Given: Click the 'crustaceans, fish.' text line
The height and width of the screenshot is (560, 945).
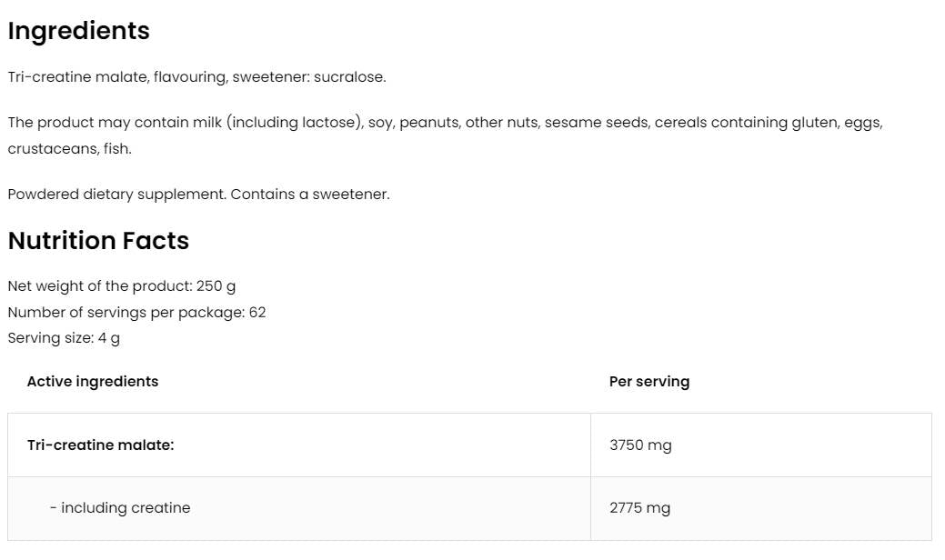Looking at the screenshot, I should [69, 149].
